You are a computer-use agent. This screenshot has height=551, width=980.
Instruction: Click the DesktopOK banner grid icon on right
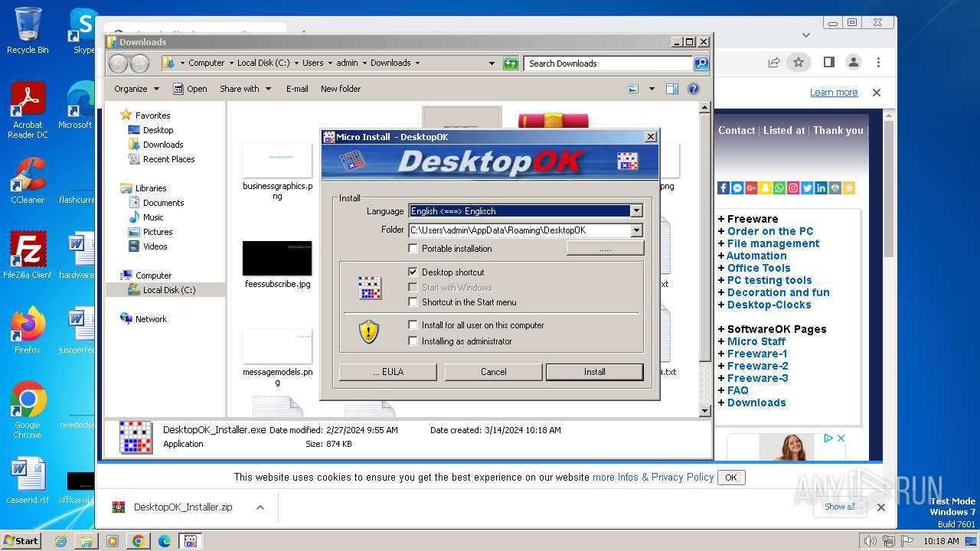point(628,161)
